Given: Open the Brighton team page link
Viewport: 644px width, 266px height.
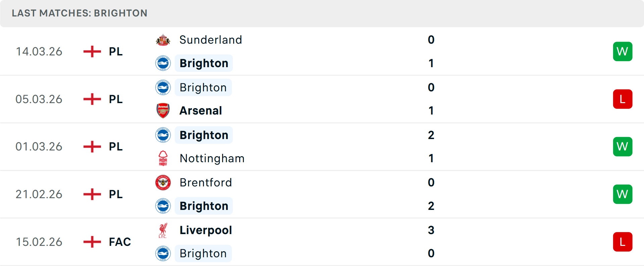Looking at the screenshot, I should point(204,63).
